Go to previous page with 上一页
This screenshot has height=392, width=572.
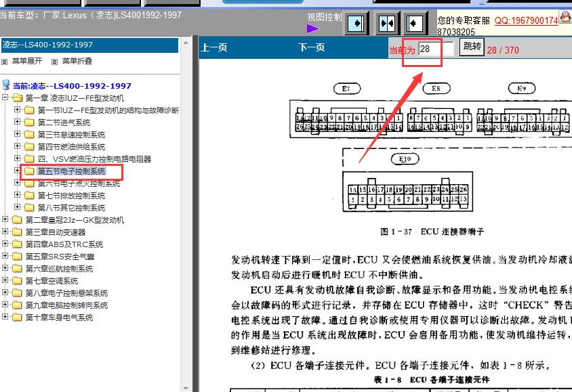coord(214,47)
